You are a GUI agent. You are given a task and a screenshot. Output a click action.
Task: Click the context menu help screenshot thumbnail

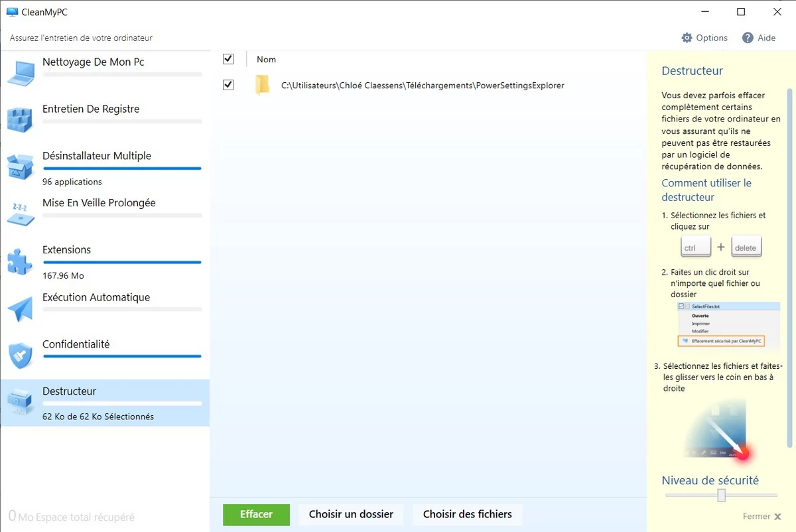tap(728, 325)
